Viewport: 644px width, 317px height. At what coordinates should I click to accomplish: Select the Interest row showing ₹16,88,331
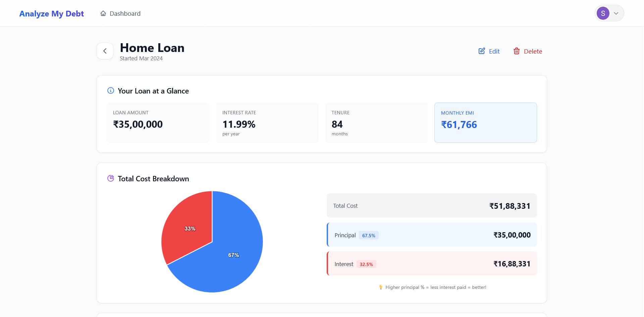(431, 263)
